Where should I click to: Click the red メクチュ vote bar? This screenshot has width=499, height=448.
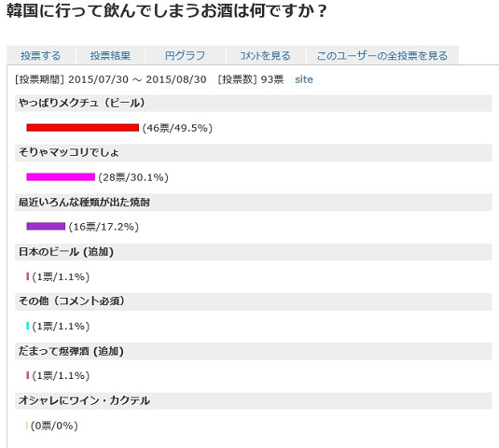point(83,128)
